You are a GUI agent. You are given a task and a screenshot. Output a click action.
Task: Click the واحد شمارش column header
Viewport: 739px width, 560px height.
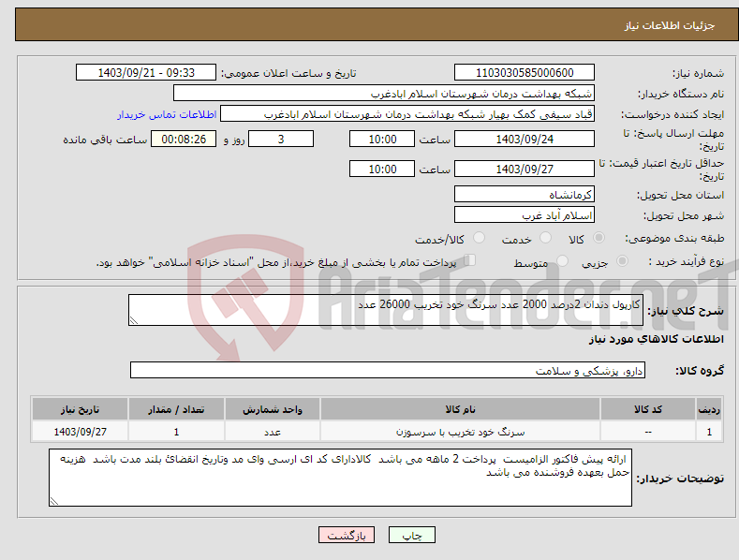click(273, 409)
